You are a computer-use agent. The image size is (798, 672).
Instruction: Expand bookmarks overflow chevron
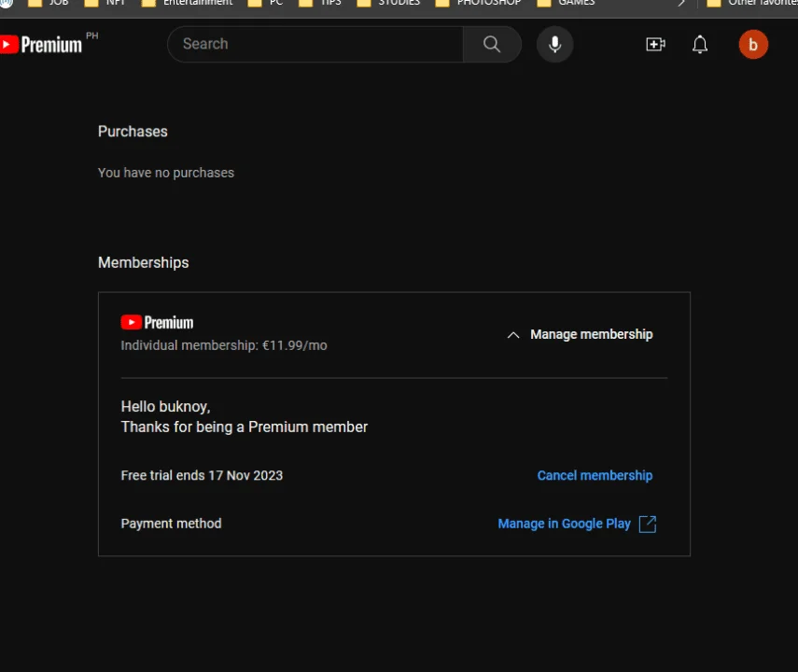click(681, 3)
